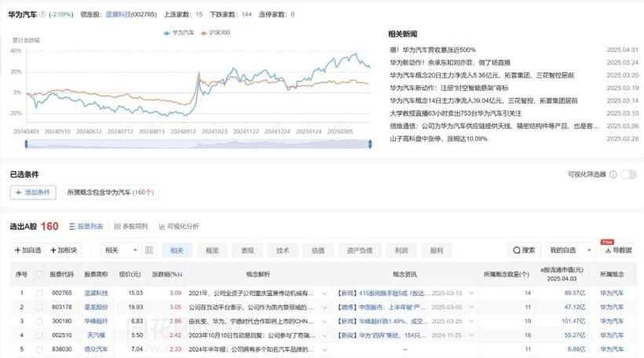Click the 搜索 magnifier button
This screenshot has width=644, height=358.
click(524, 250)
